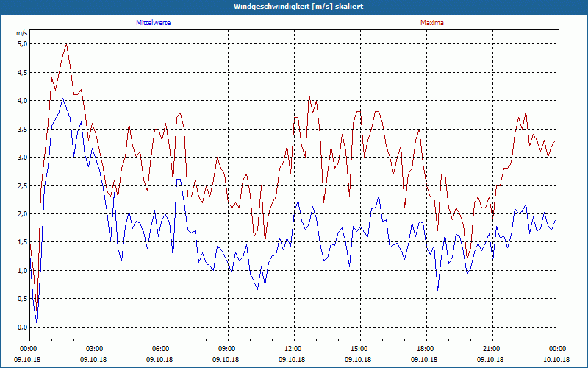Click the 2,0 y-axis value
588x368 pixels.
click(x=23, y=214)
